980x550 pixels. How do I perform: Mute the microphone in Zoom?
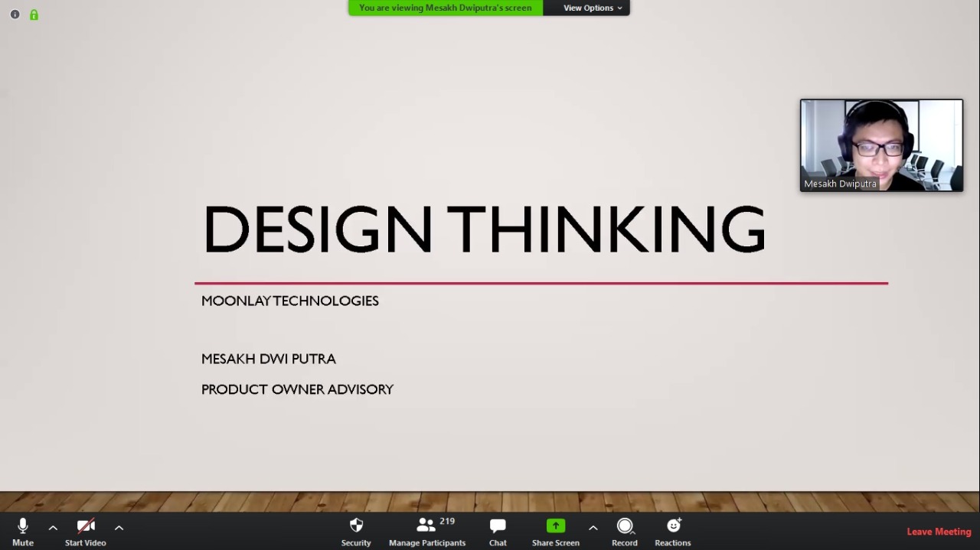point(23,532)
